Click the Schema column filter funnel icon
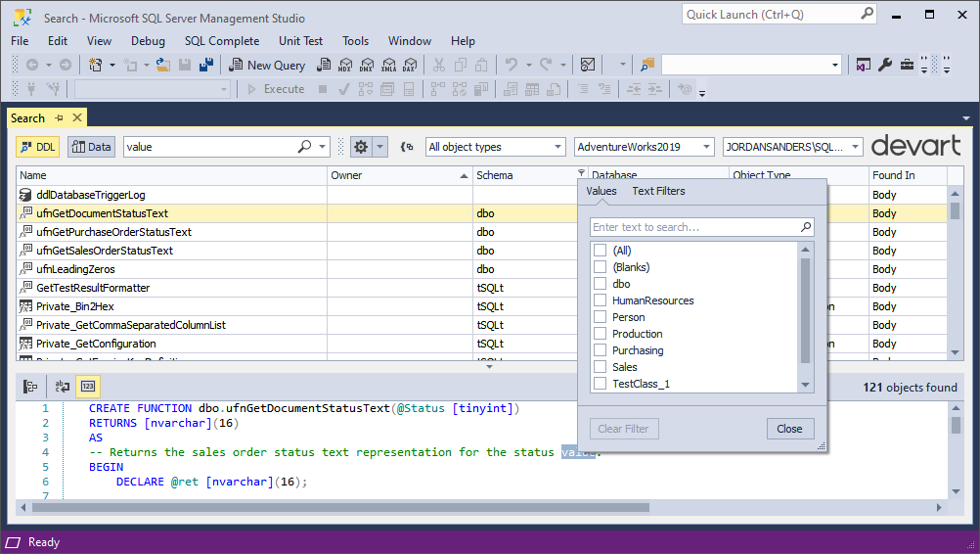 tap(581, 173)
